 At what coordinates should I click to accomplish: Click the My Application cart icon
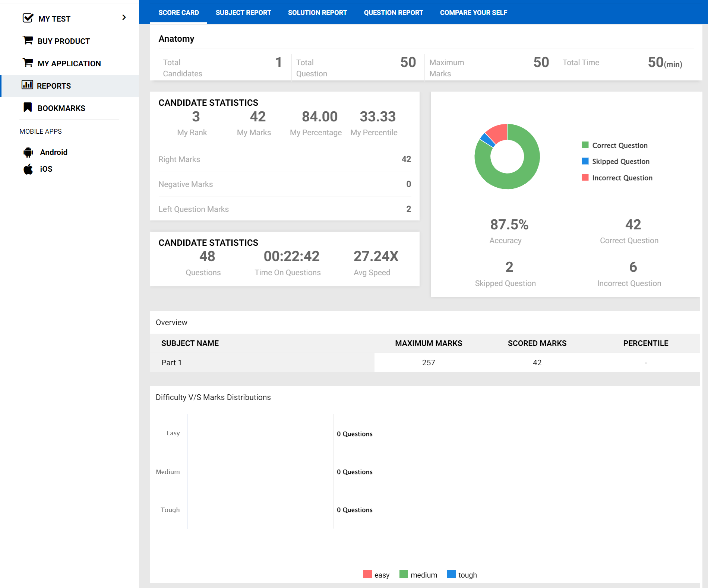click(x=28, y=63)
